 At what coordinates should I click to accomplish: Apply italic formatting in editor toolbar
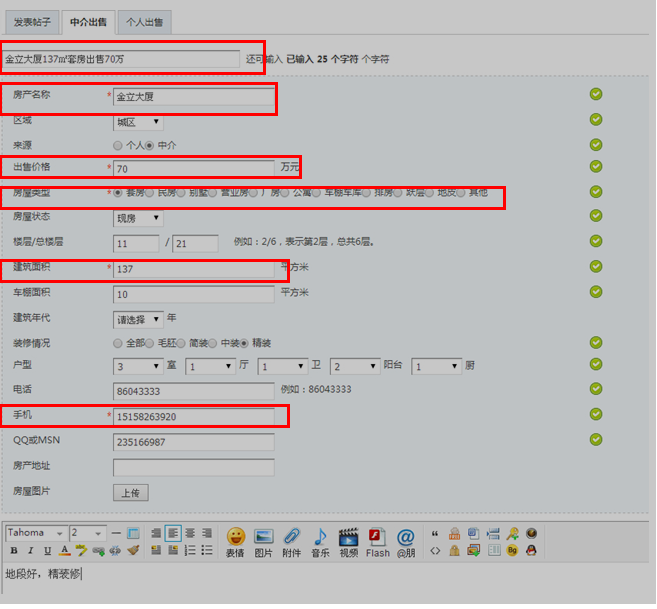(x=30, y=550)
